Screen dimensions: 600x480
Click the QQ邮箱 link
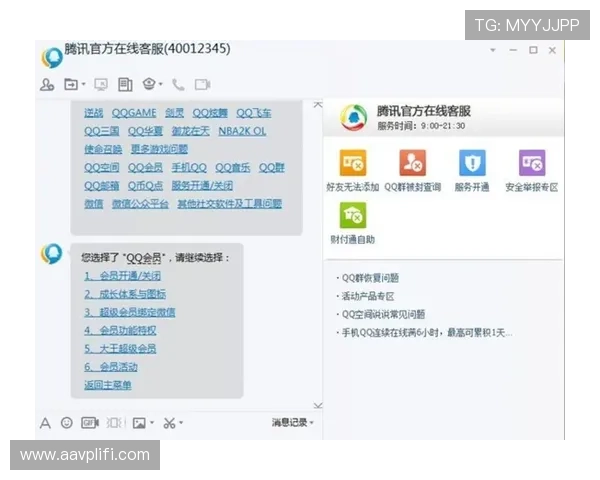coord(102,186)
